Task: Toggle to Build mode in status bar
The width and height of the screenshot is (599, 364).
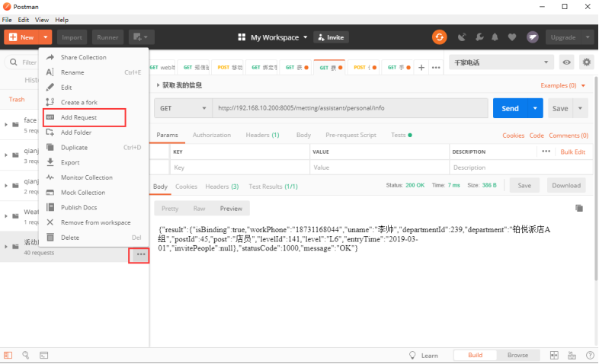Action: coord(476,355)
